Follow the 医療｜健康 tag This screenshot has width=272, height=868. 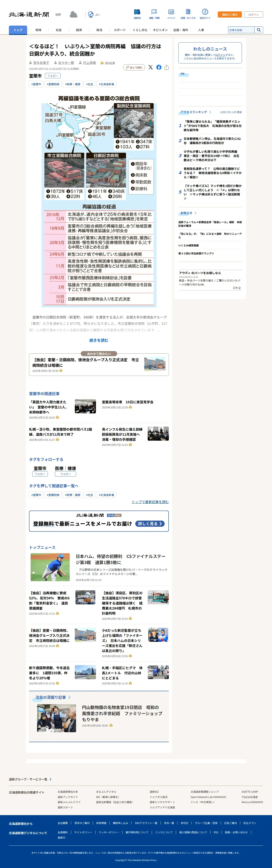click(x=65, y=474)
